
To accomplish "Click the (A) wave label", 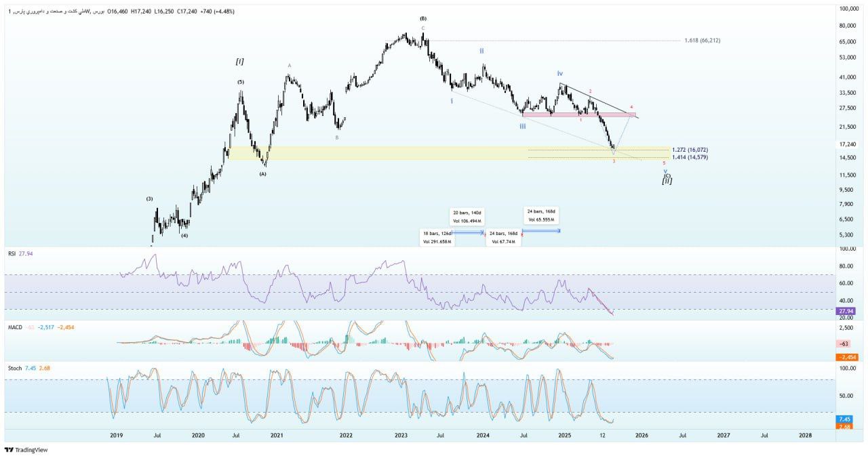I will pyautogui.click(x=262, y=173).
